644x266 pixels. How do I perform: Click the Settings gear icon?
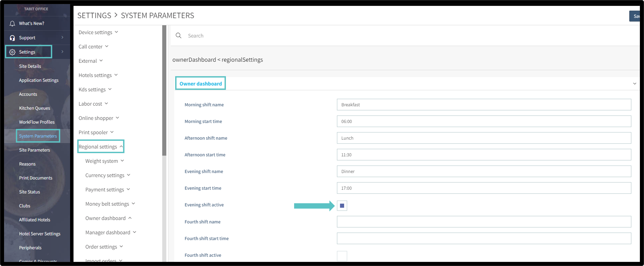click(12, 52)
